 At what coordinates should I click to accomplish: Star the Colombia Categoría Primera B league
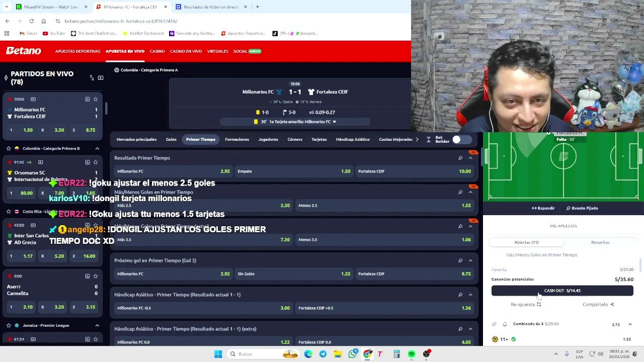[x=9, y=148]
